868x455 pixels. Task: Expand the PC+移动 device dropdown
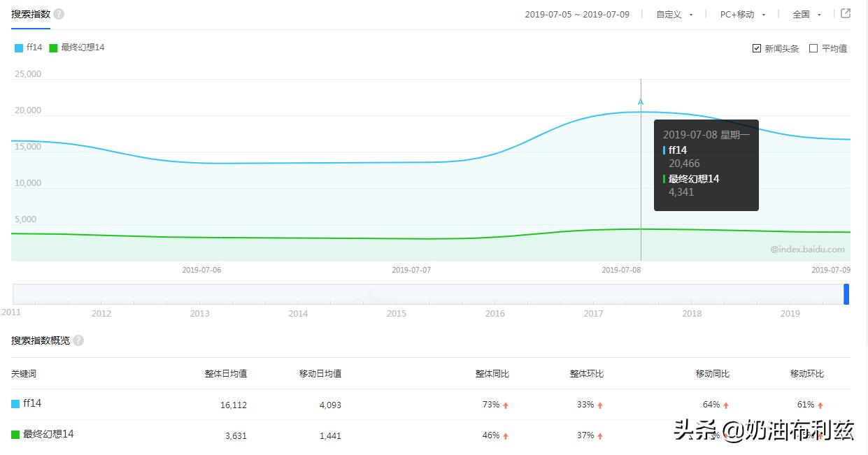(x=743, y=15)
